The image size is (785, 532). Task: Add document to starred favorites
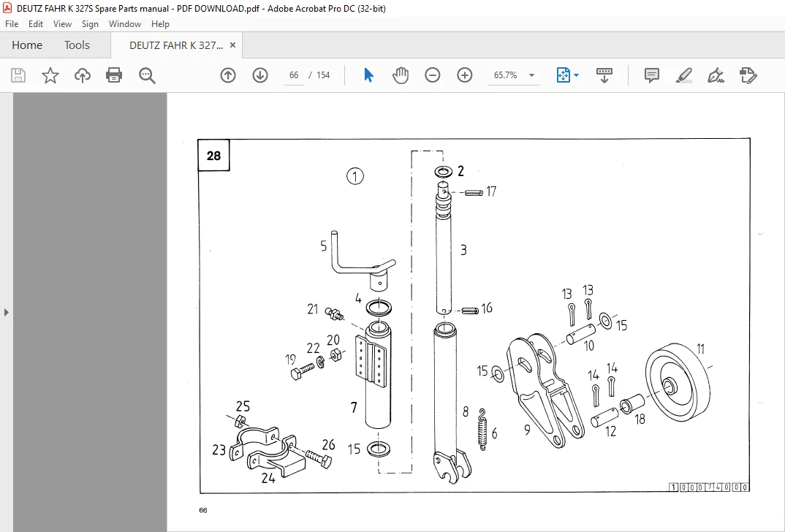tap(50, 75)
